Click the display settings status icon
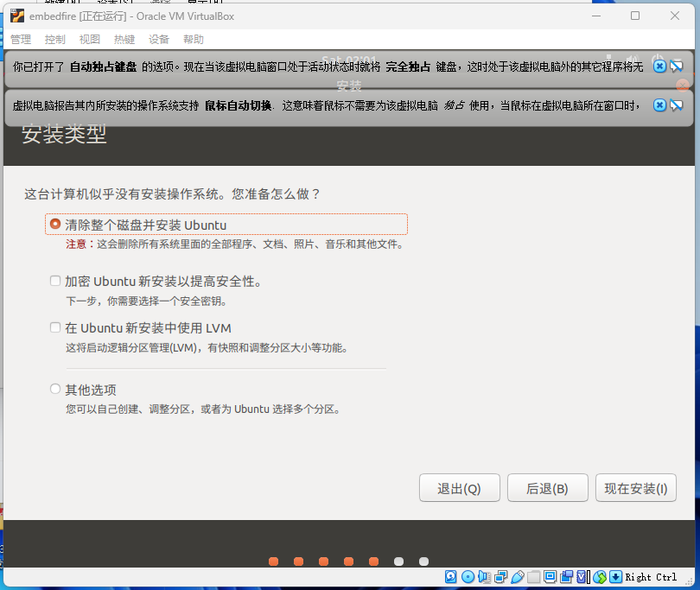The height and width of the screenshot is (590, 700). pyautogui.click(x=550, y=577)
